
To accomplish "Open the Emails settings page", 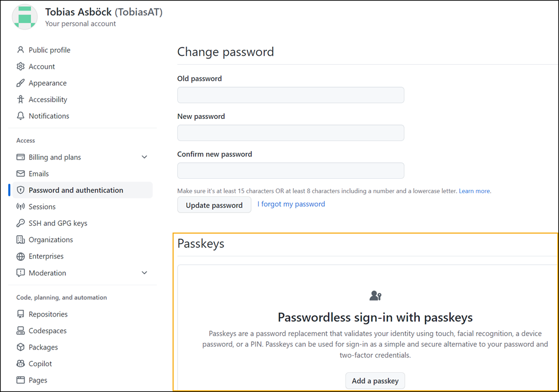I will 39,173.
